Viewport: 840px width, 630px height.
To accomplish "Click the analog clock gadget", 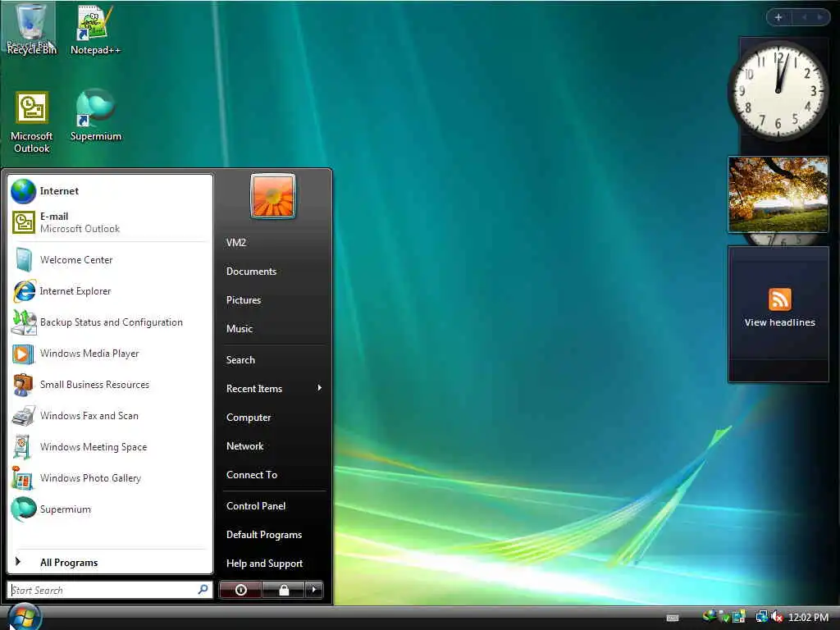I will click(x=778, y=90).
